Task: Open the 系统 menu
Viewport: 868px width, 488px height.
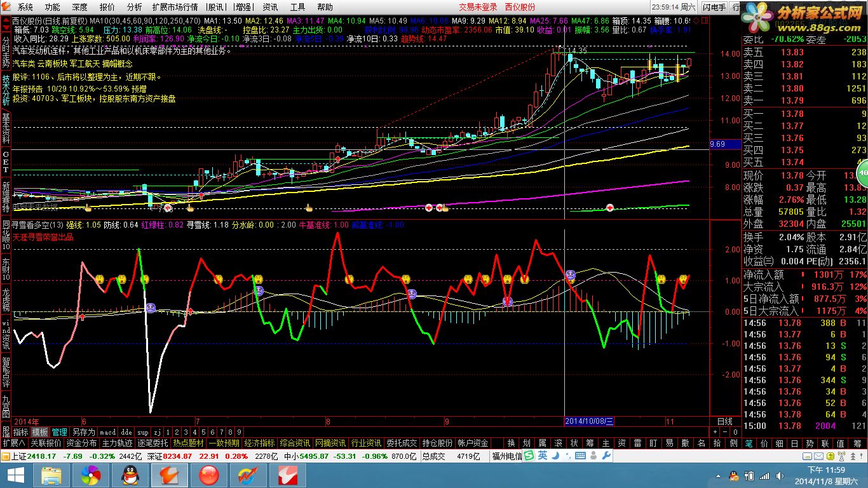Action: 25,7
